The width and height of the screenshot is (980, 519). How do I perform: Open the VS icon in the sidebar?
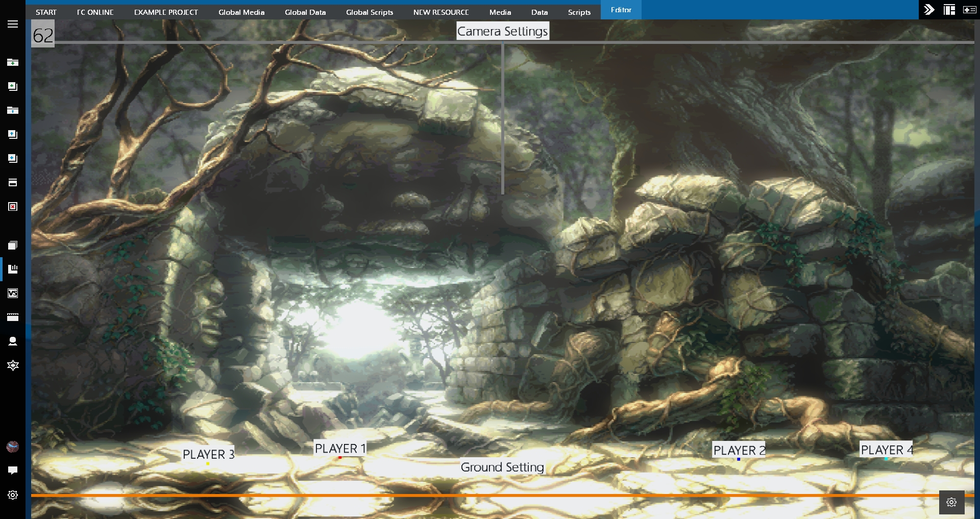pyautogui.click(x=13, y=293)
